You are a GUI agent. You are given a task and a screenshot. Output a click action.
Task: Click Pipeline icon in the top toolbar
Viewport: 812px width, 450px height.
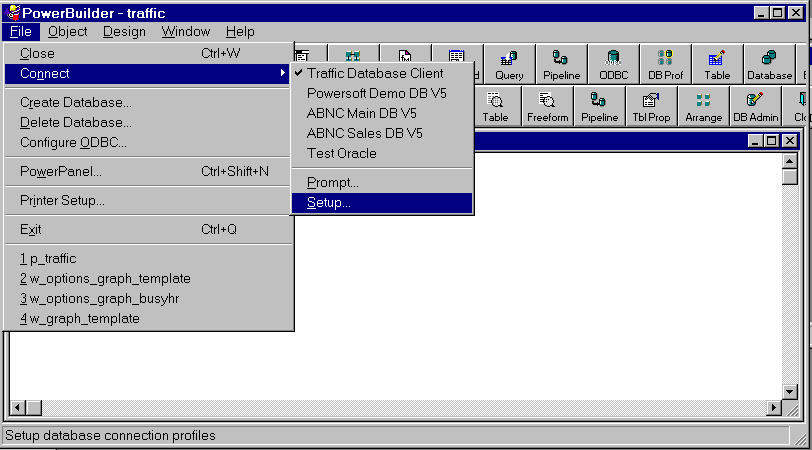[561, 64]
